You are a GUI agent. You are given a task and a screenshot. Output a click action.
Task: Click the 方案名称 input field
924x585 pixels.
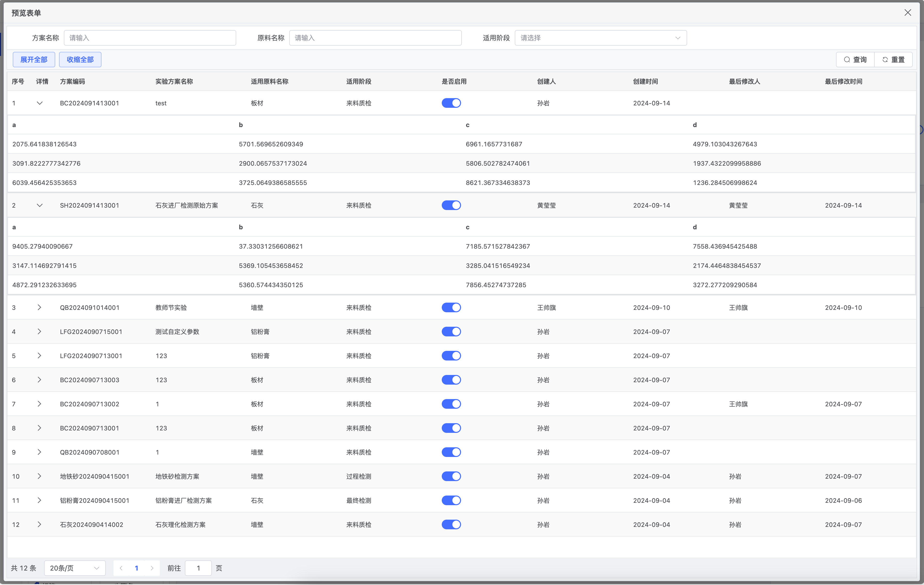pyautogui.click(x=150, y=38)
